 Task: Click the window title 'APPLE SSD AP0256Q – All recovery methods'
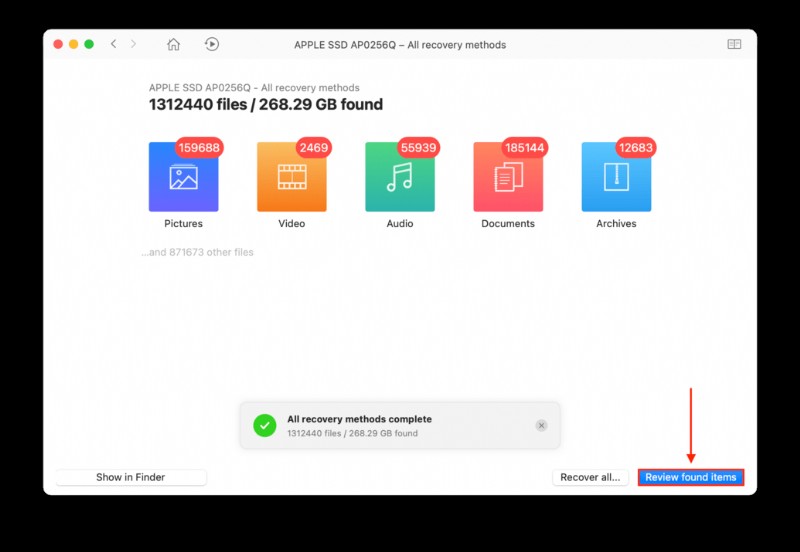400,45
